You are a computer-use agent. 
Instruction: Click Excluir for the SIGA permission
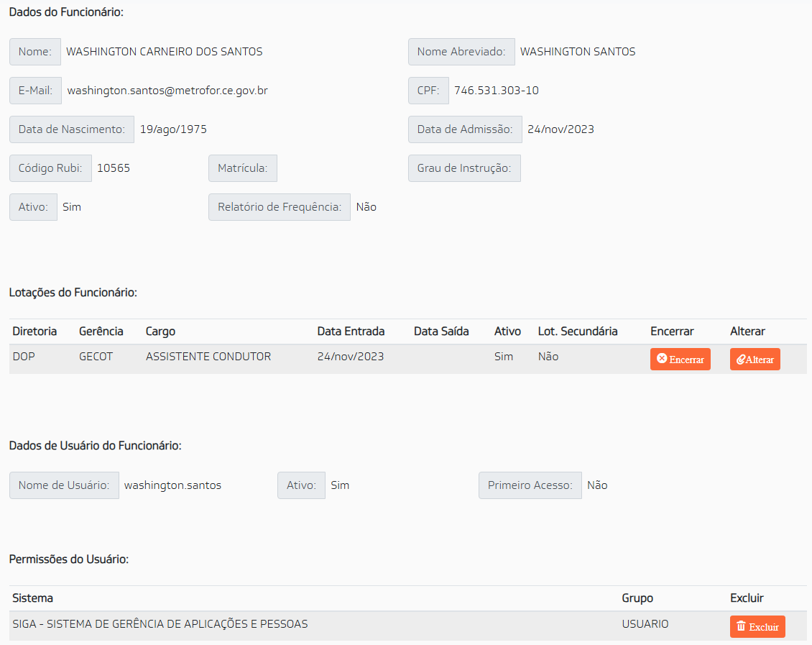coord(757,626)
